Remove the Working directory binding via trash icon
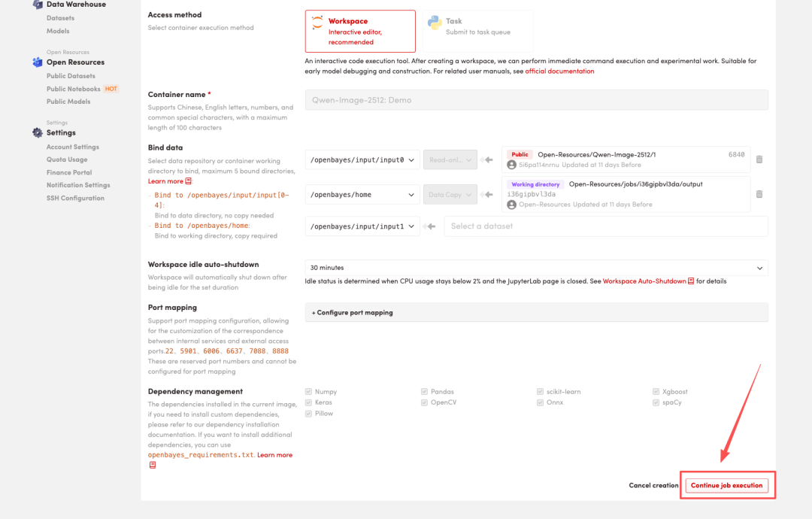The height and width of the screenshot is (519, 812). [759, 194]
